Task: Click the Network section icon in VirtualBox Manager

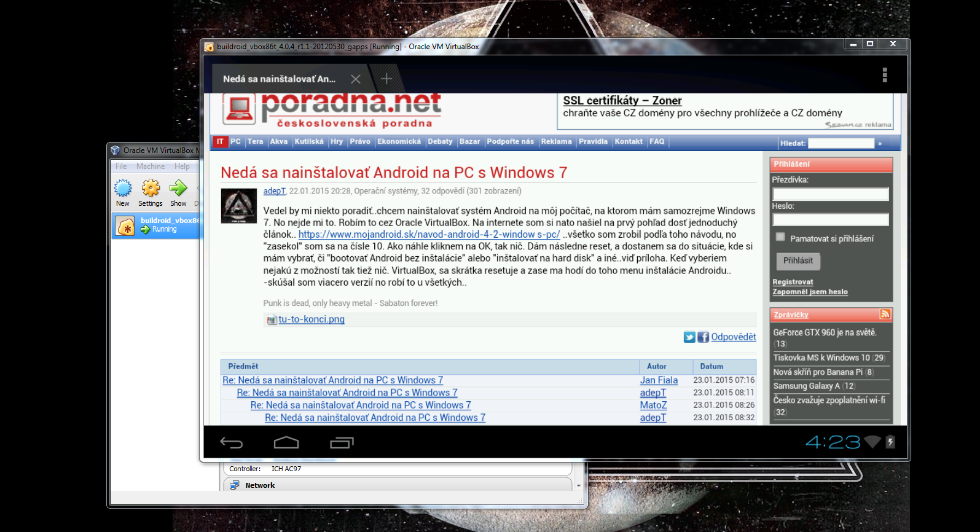Action: (x=234, y=485)
